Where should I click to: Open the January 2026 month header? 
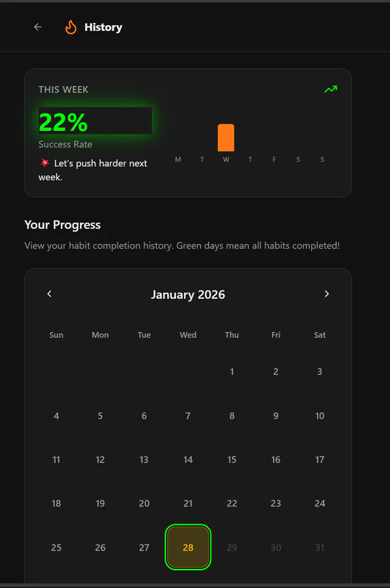(x=188, y=294)
